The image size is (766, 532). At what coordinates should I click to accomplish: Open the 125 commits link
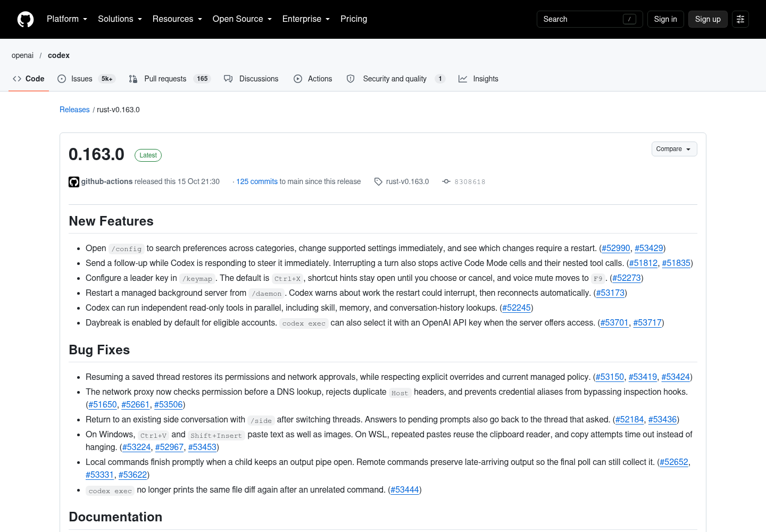tap(257, 181)
